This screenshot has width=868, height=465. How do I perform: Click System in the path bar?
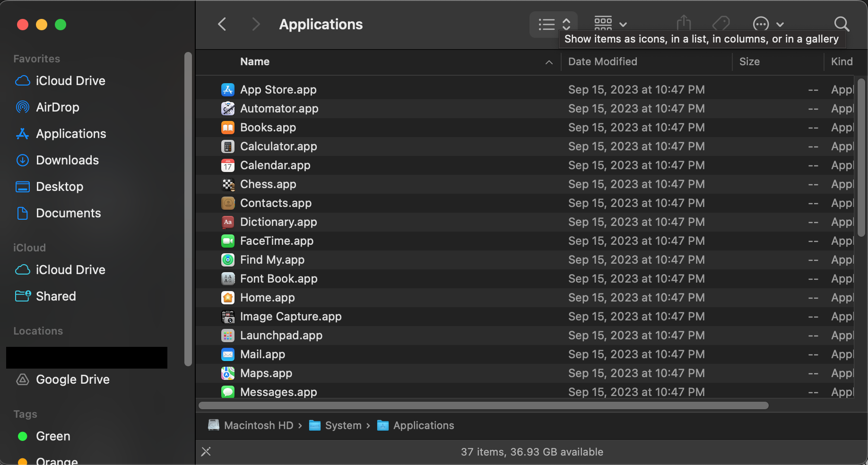tap(335, 425)
